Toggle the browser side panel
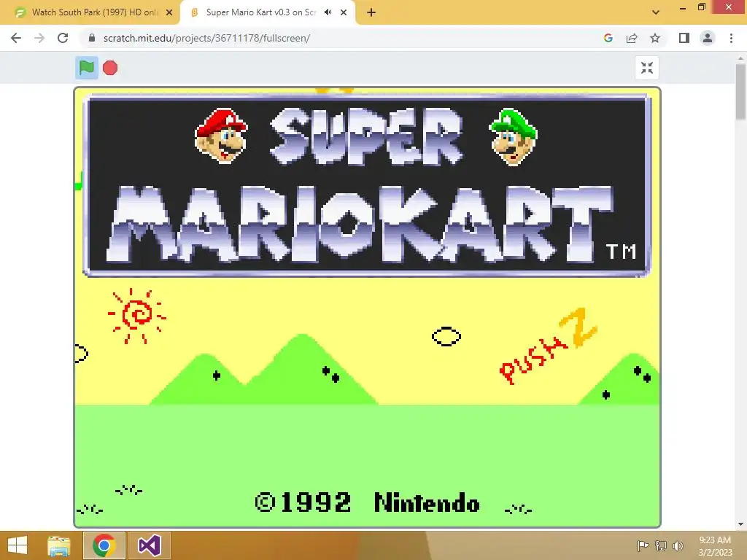747x560 pixels. click(x=684, y=38)
